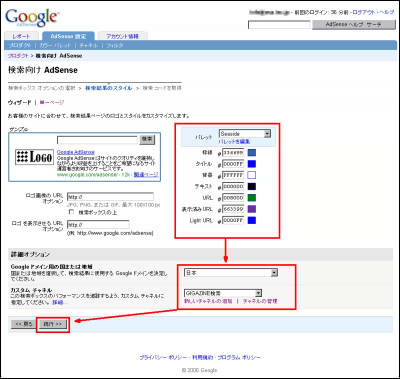Open the プライバシー ポリシー footer link

click(x=163, y=357)
